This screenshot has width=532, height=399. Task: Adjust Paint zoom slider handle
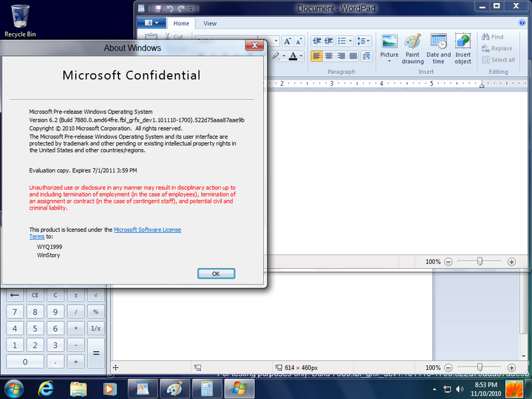click(x=479, y=367)
